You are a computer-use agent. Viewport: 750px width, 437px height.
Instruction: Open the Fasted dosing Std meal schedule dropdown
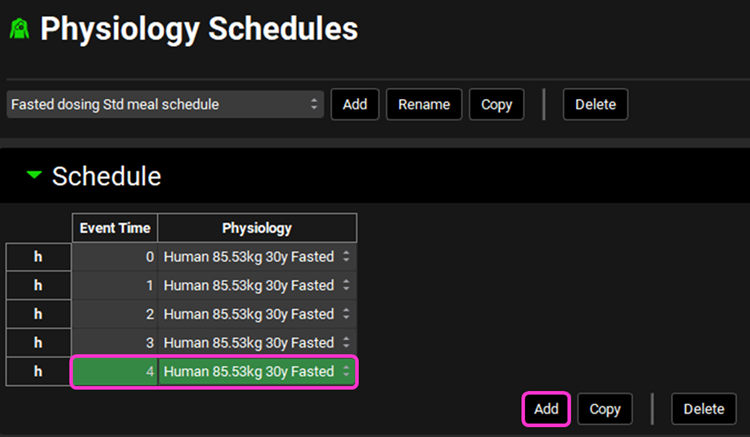tap(165, 104)
